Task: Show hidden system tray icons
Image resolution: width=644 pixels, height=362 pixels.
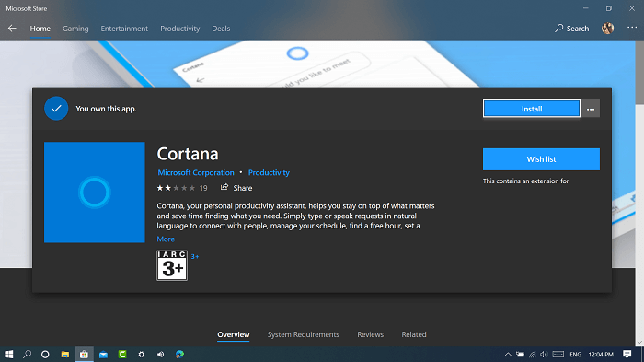Action: [508, 355]
